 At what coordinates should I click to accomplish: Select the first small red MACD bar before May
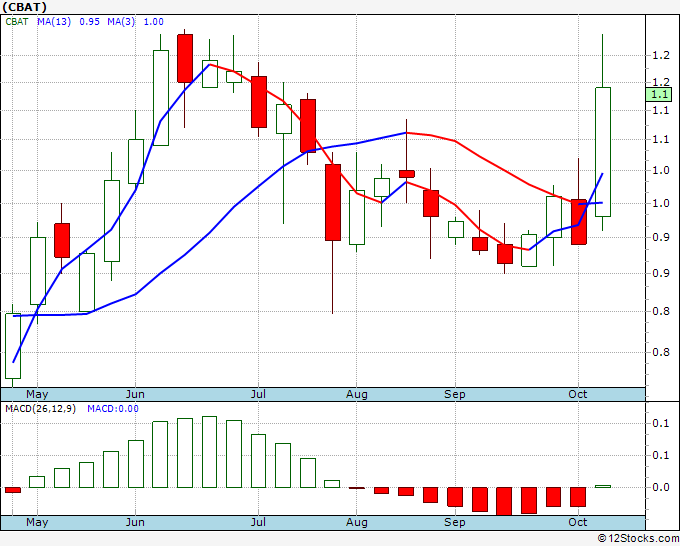tap(13, 490)
